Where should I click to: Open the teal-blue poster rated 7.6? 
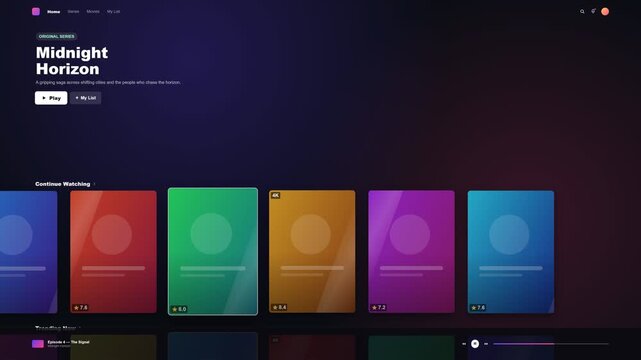(x=511, y=252)
